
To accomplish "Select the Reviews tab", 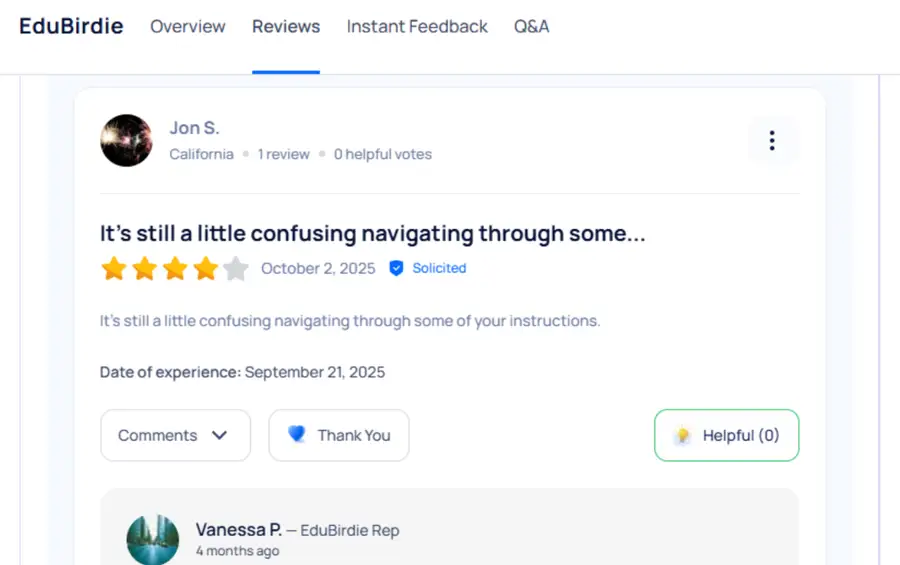I will coord(286,27).
